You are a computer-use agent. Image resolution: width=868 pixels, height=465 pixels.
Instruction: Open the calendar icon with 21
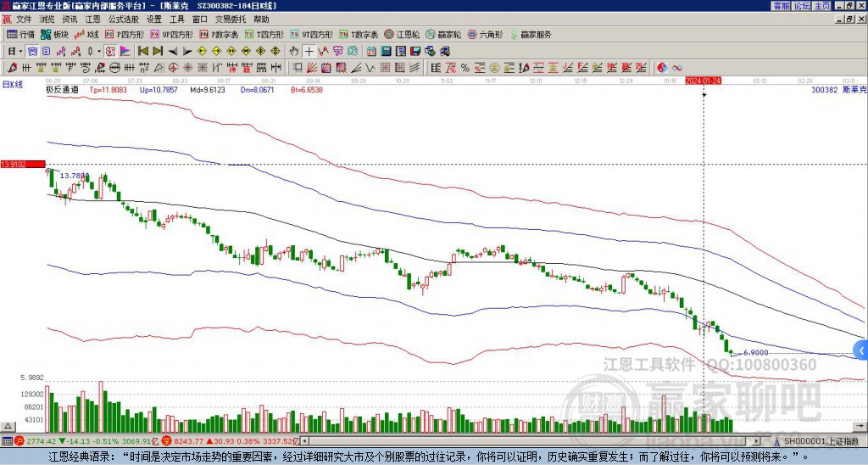point(371,52)
